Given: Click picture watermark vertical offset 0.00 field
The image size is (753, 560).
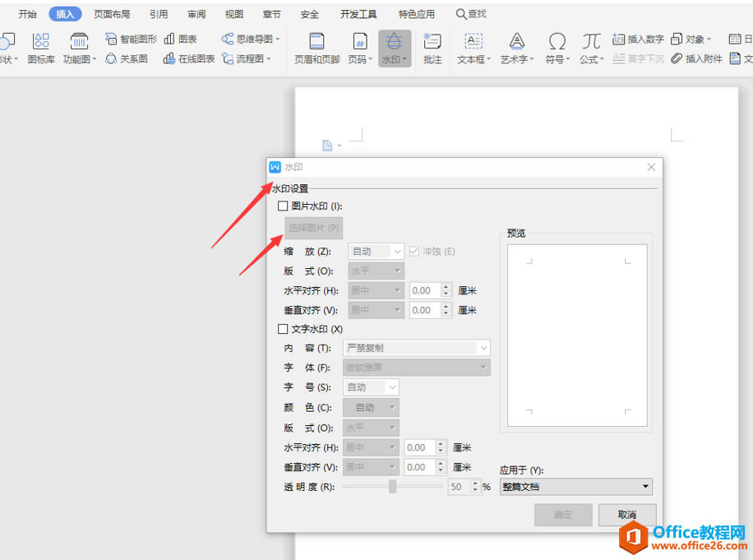Looking at the screenshot, I should pos(424,310).
